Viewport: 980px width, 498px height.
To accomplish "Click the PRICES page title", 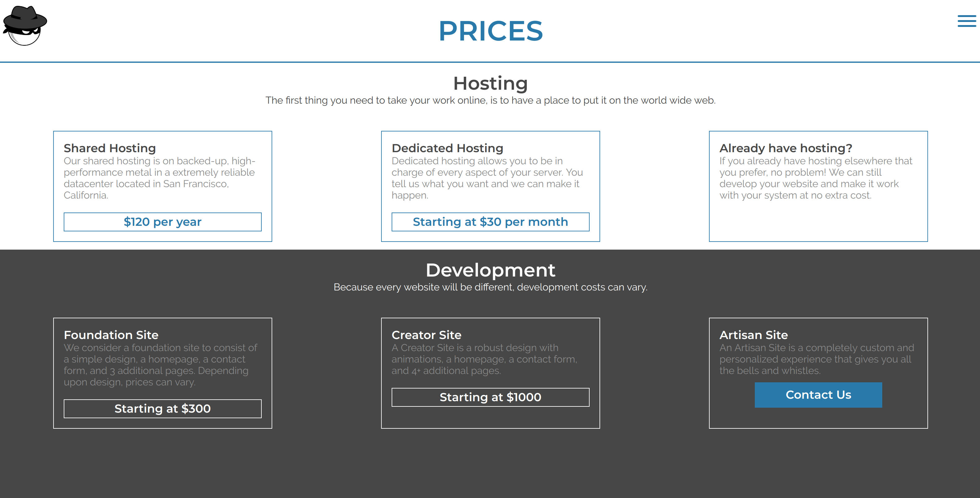I will coord(490,31).
